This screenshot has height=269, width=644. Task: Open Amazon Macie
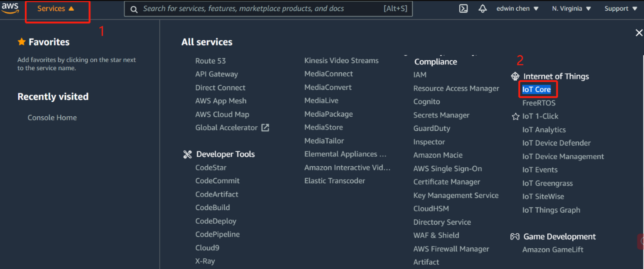click(438, 155)
